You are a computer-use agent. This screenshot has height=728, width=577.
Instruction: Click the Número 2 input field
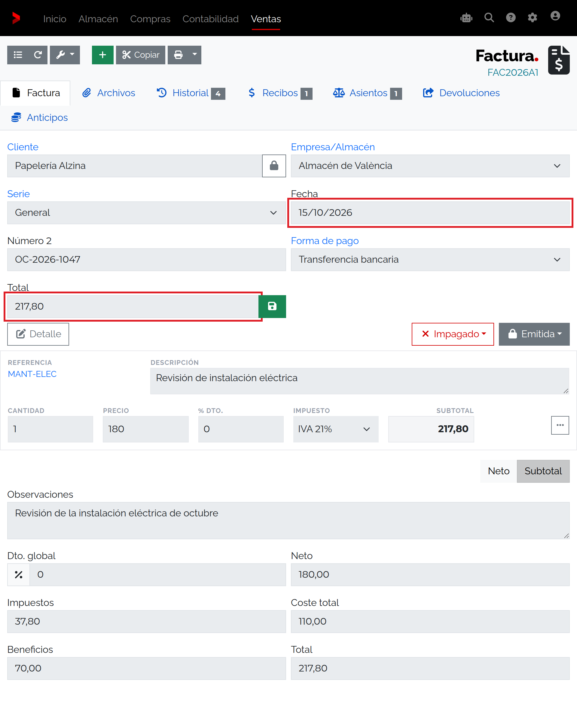[x=147, y=260]
